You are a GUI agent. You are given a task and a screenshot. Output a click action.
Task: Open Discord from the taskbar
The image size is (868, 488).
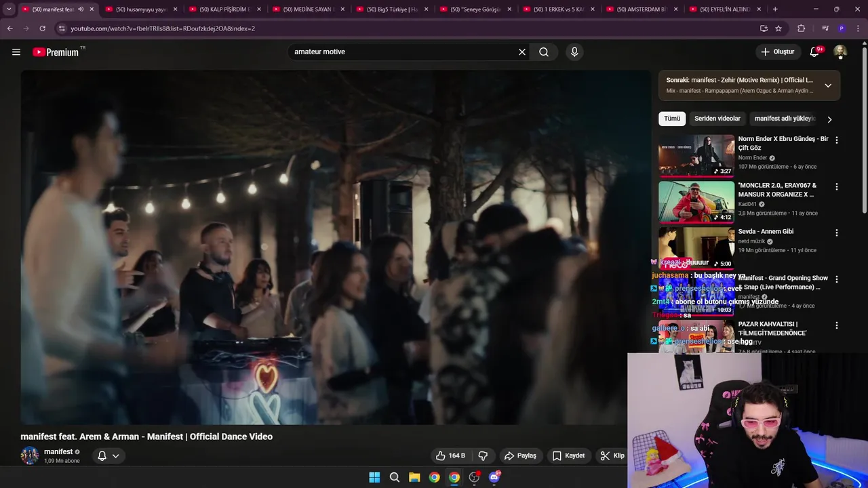[x=494, y=477]
